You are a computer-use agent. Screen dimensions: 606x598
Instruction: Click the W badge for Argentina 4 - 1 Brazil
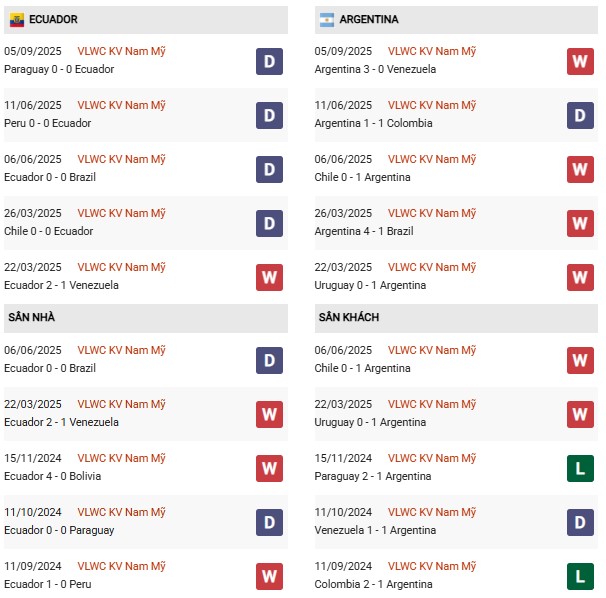pos(580,223)
